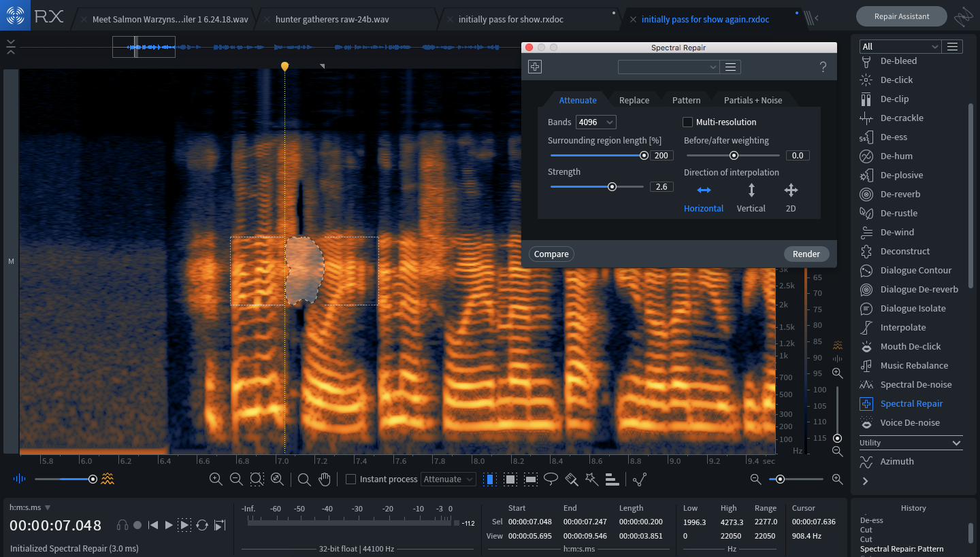The height and width of the screenshot is (557, 980).
Task: Select the harmonics selection tool
Action: [612, 479]
